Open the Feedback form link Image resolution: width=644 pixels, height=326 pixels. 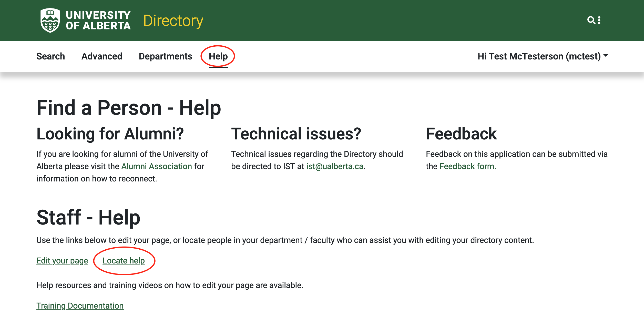pyautogui.click(x=468, y=166)
